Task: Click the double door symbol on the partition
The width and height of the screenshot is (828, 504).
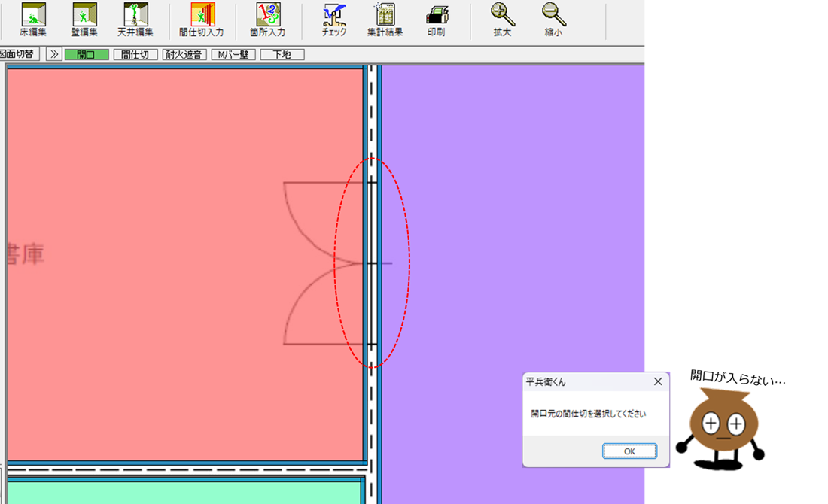Action: [331, 263]
